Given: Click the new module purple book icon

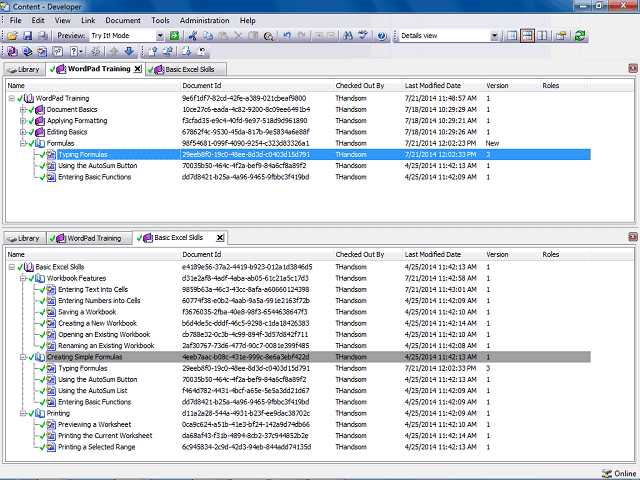Looking at the screenshot, I should tap(13, 51).
